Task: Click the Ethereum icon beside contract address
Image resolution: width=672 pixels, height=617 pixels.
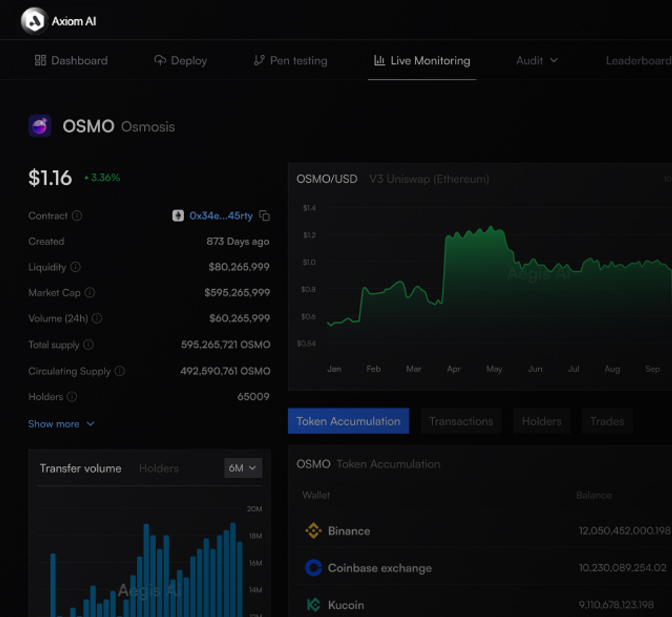Action: pos(178,216)
